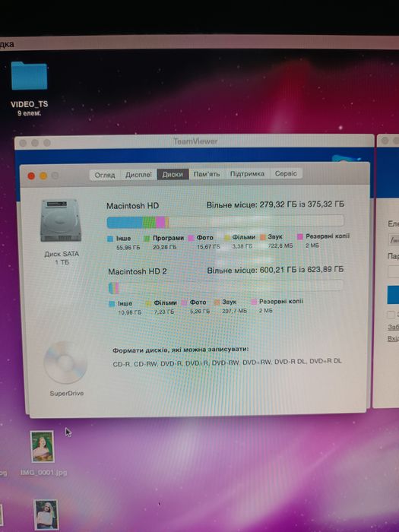Click the 55,96 ГБ value

coord(128,248)
